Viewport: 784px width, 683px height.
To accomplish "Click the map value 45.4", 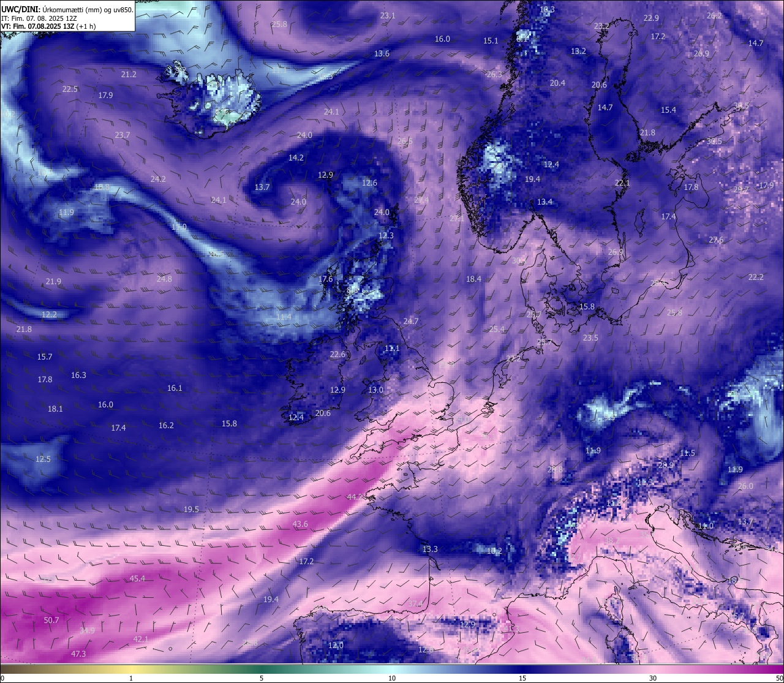I will point(137,578).
